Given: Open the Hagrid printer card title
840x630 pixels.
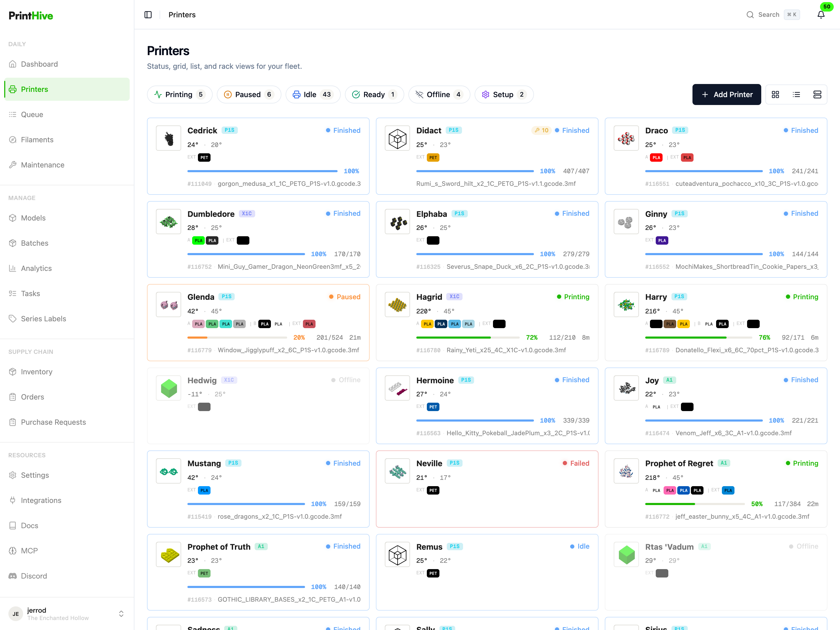Looking at the screenshot, I should pos(429,297).
